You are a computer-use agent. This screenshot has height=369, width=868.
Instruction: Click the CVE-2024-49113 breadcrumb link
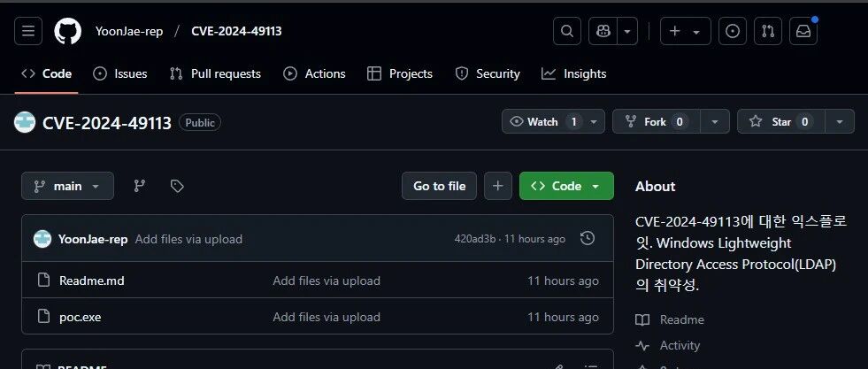pyautogui.click(x=236, y=31)
